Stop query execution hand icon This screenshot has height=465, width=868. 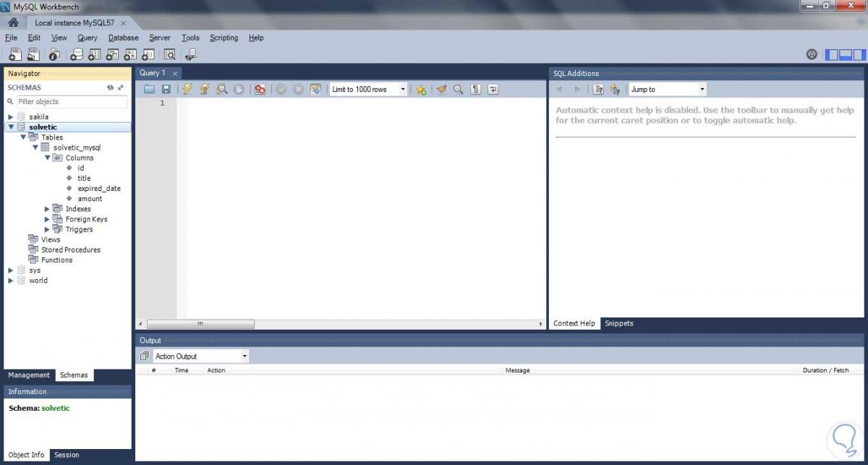(239, 89)
